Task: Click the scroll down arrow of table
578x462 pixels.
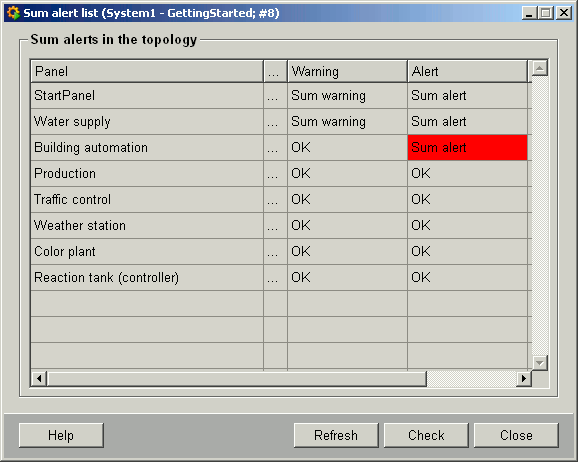Action: point(539,363)
